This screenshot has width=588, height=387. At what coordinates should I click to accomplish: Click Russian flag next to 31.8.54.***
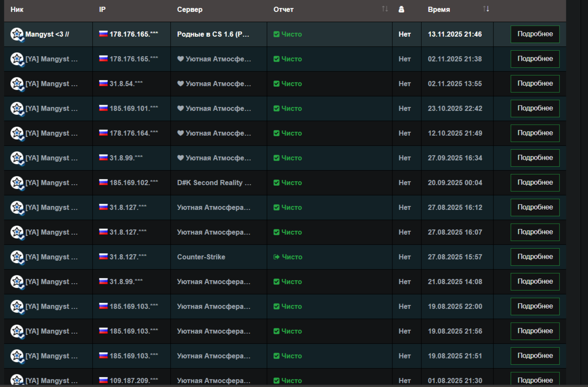coord(103,83)
